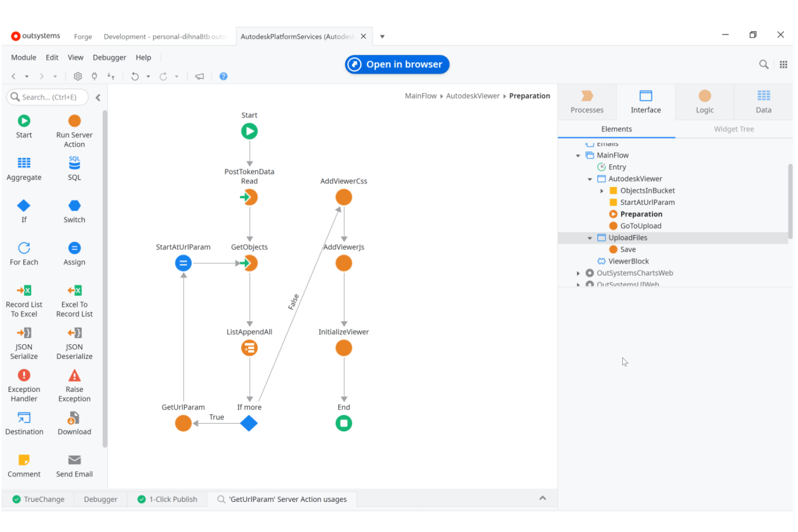Screen dimensions: 798x532
Task: Click the AddViewerCss node on canvas
Action: click(x=343, y=197)
